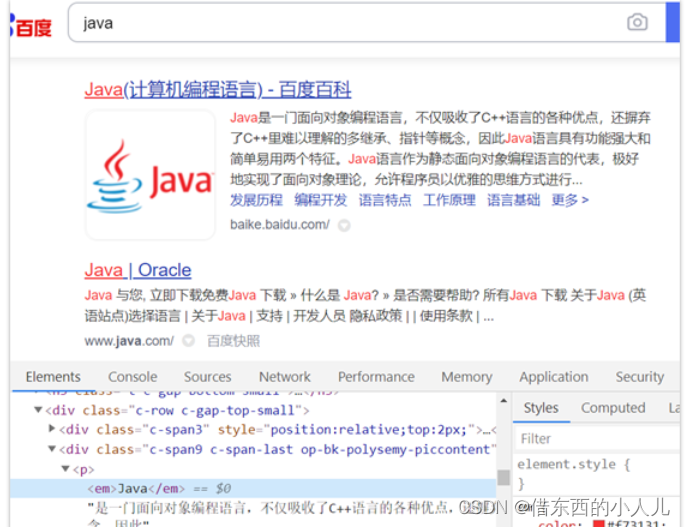Click the baike.baidu.com/ source text
The image size is (685, 527).
[x=280, y=225]
